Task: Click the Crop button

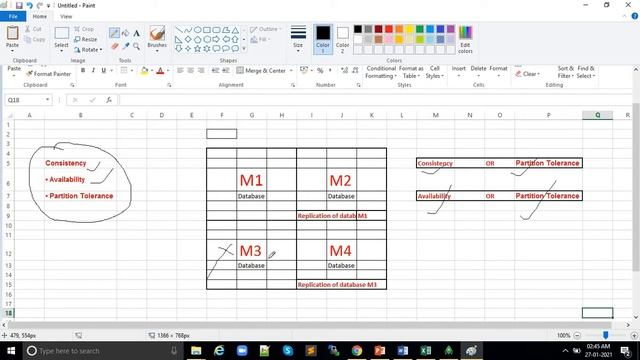Action: point(84,29)
